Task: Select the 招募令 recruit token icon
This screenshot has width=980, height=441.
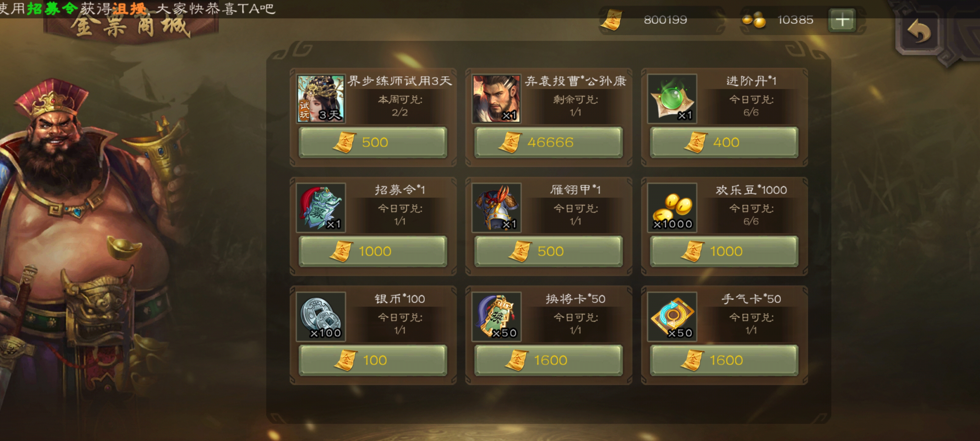Action: pos(320,207)
